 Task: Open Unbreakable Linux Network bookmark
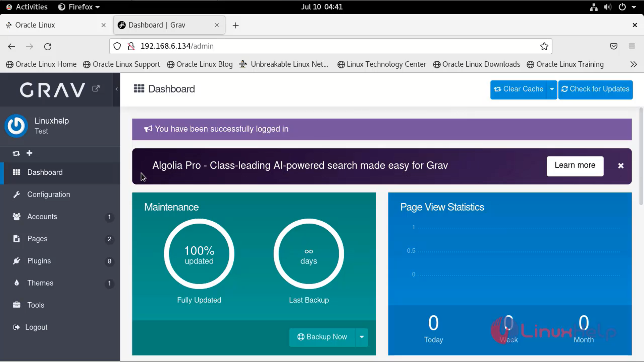click(x=284, y=64)
